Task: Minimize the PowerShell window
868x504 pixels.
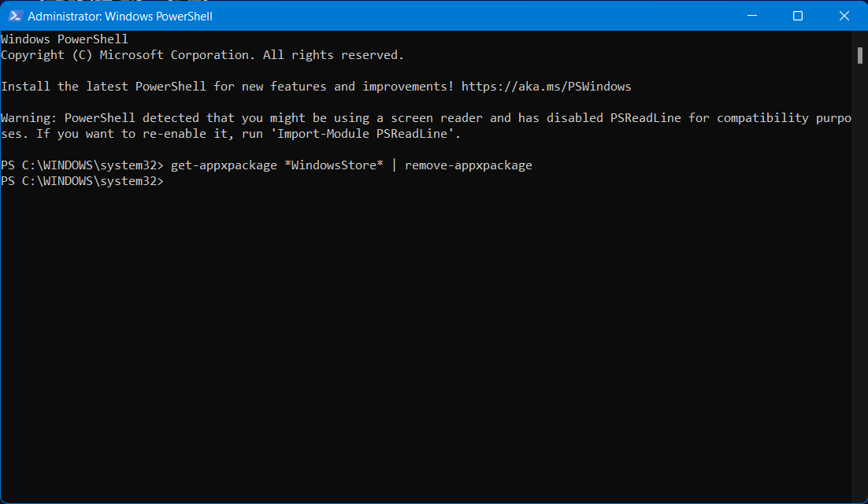Action: (751, 16)
